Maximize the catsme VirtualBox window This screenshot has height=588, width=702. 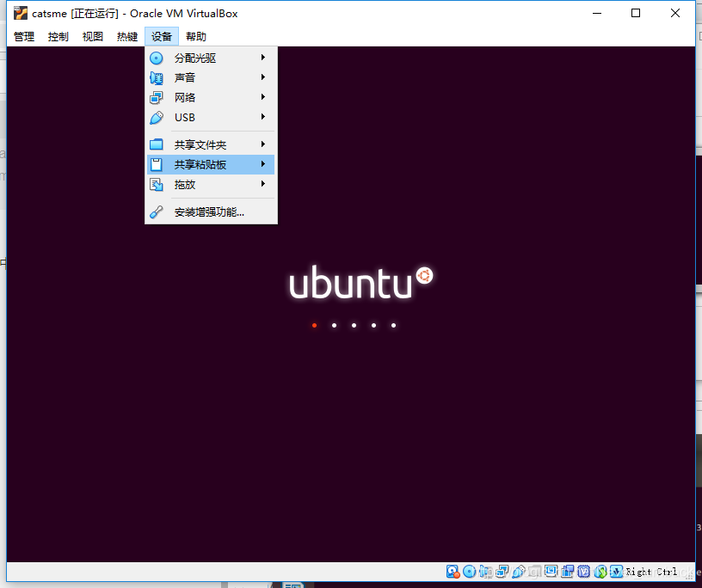point(635,14)
